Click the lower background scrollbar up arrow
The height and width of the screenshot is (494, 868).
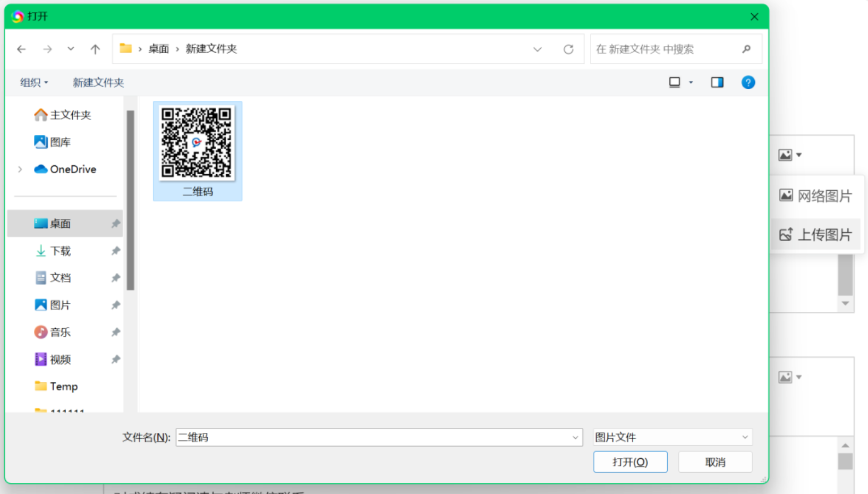(845, 445)
